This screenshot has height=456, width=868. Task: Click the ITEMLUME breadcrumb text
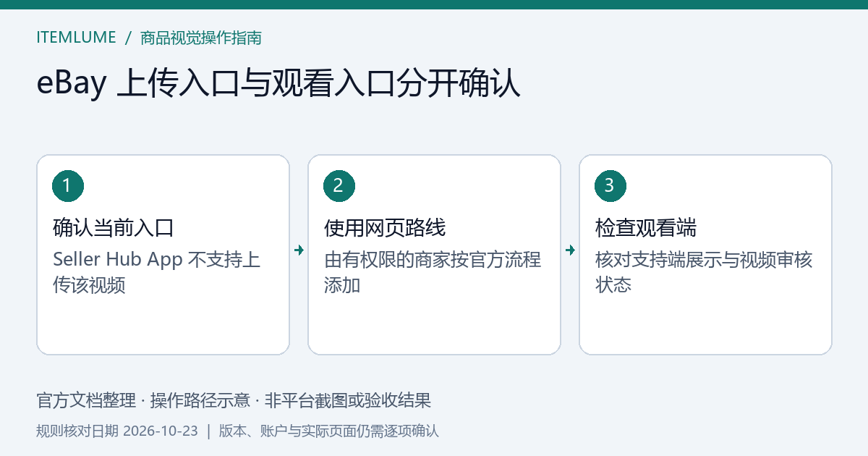coord(76,38)
